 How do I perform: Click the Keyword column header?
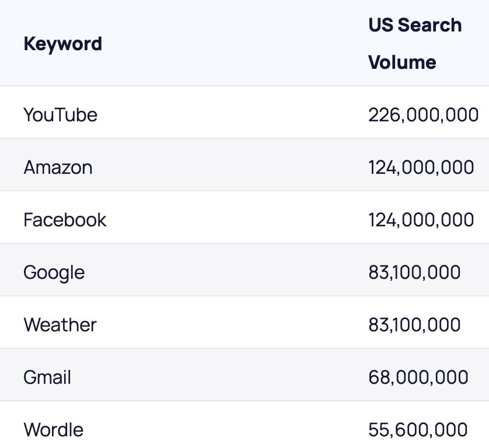click(62, 44)
